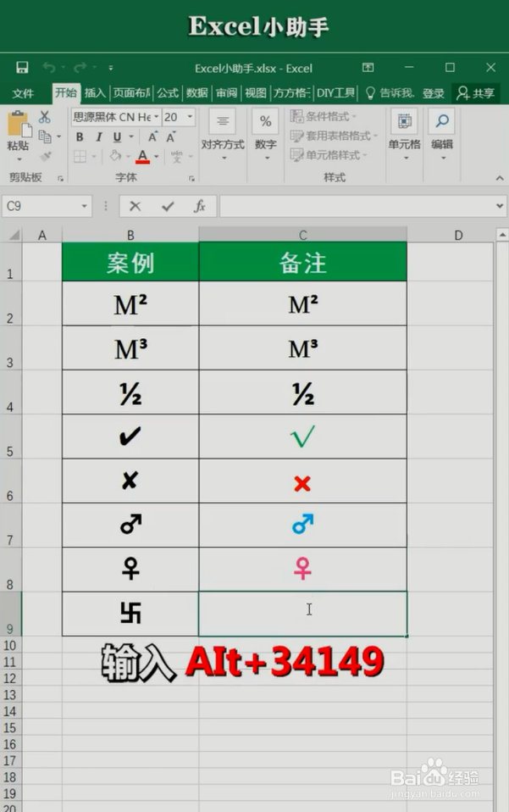Click the formula bar Enter checkmark icon
Image resolution: width=509 pixels, height=812 pixels.
click(168, 206)
